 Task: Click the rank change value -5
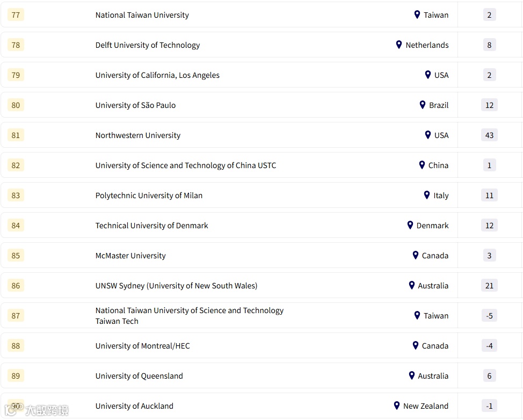click(489, 316)
